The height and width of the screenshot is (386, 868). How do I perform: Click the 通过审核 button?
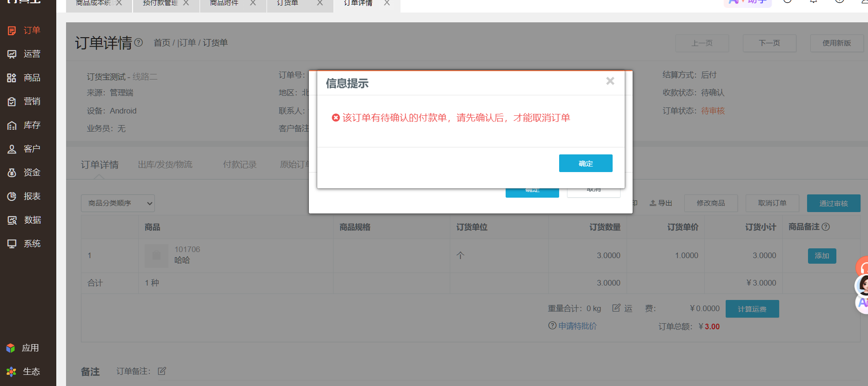coord(834,203)
